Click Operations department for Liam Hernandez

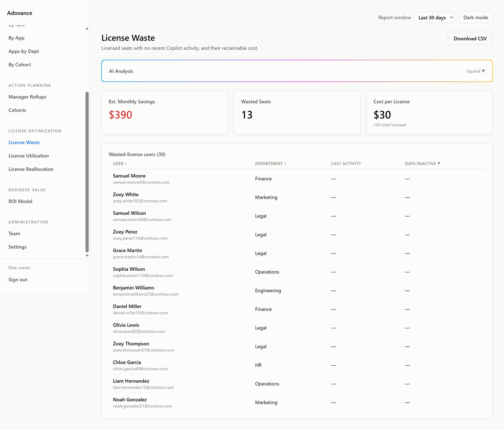coord(267,384)
